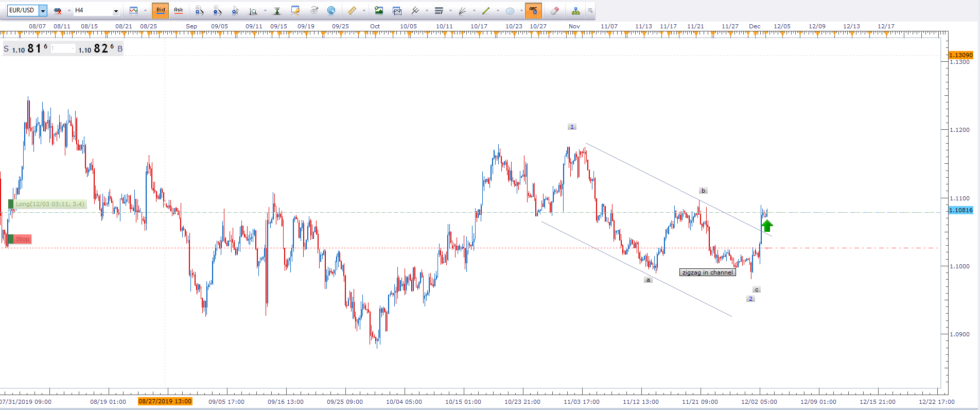This screenshot has width=980, height=410.
Task: Select the eraser tool
Action: coord(554,10)
